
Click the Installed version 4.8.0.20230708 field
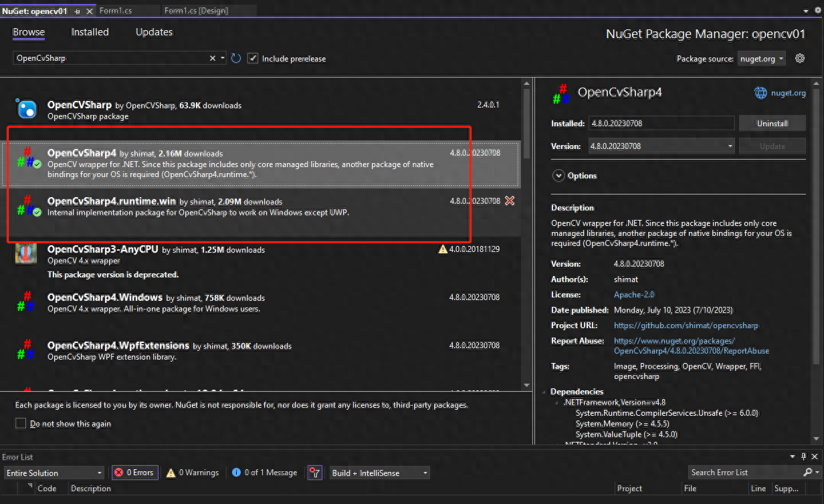click(x=661, y=124)
